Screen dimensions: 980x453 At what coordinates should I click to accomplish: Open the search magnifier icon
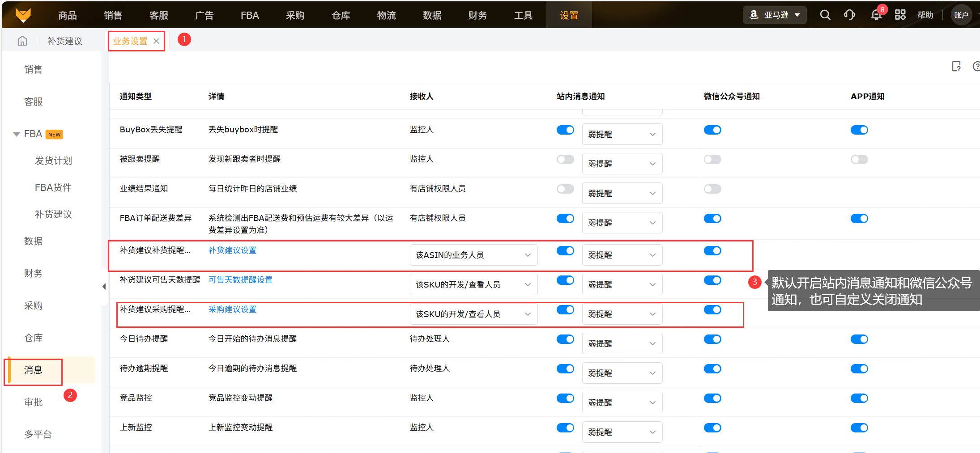(825, 15)
